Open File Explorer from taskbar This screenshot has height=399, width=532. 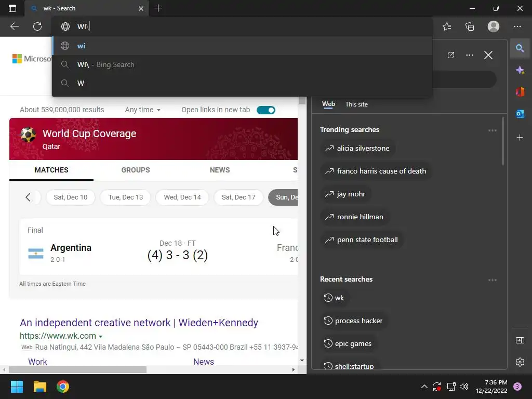[39, 387]
